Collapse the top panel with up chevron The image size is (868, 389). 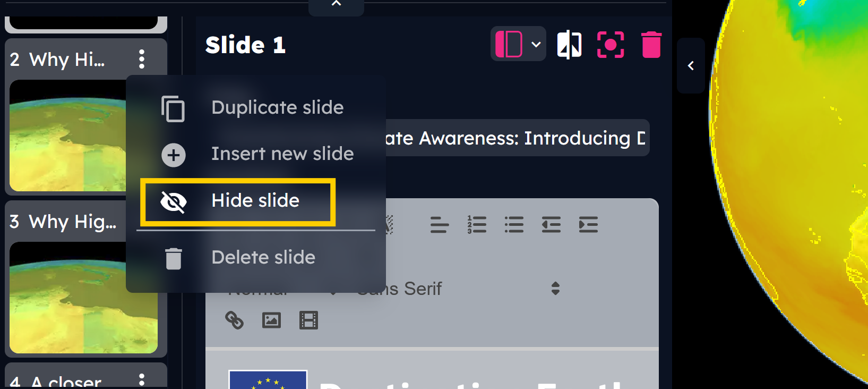click(x=336, y=4)
